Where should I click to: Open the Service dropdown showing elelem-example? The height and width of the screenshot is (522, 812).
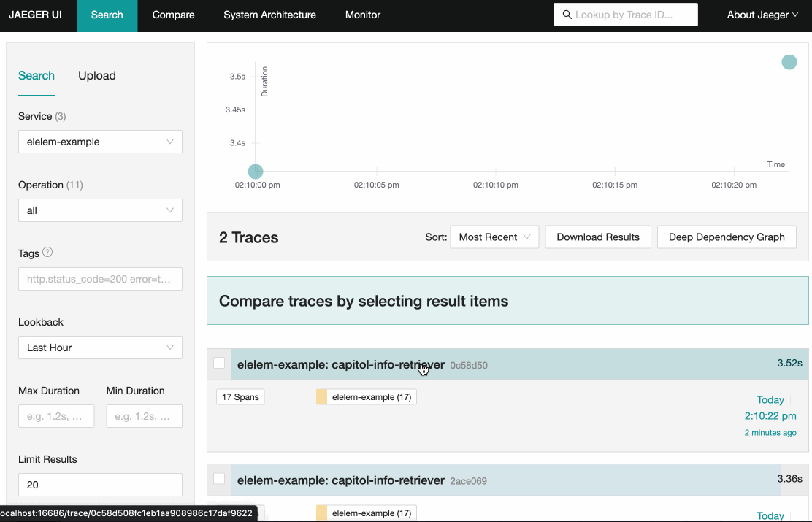click(100, 142)
